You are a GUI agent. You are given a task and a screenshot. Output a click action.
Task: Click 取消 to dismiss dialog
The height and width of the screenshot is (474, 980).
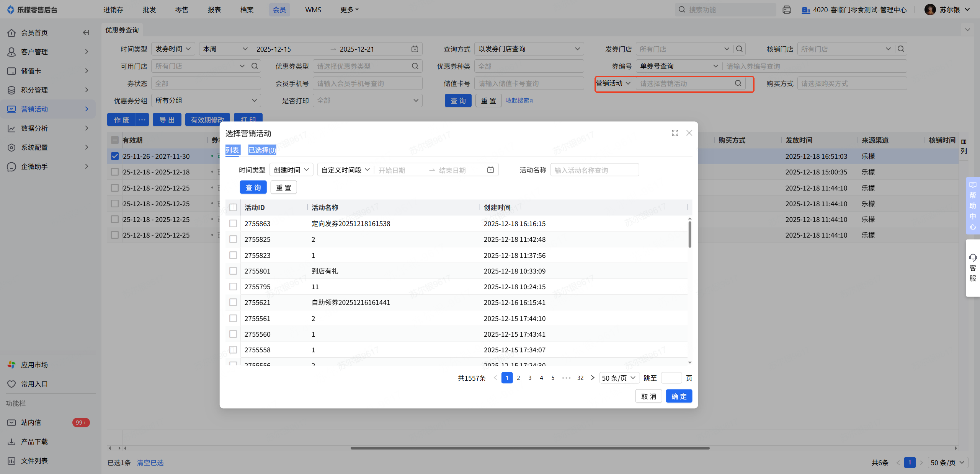(x=648, y=396)
